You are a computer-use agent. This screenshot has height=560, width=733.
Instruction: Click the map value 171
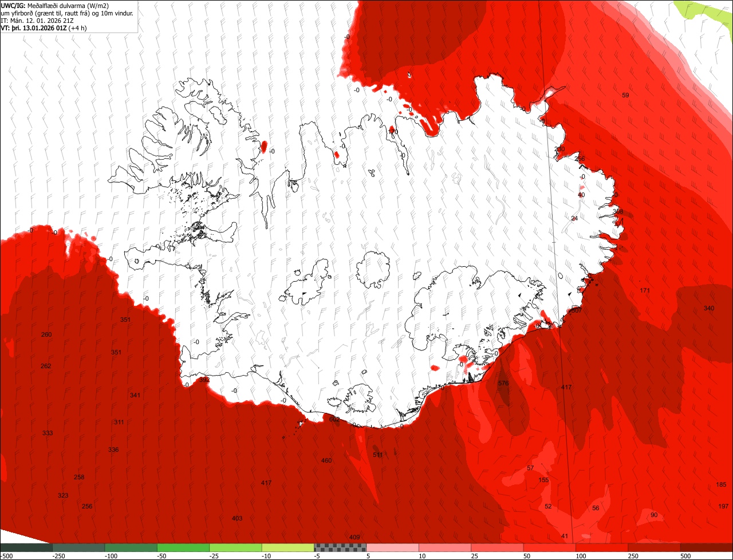(x=645, y=290)
